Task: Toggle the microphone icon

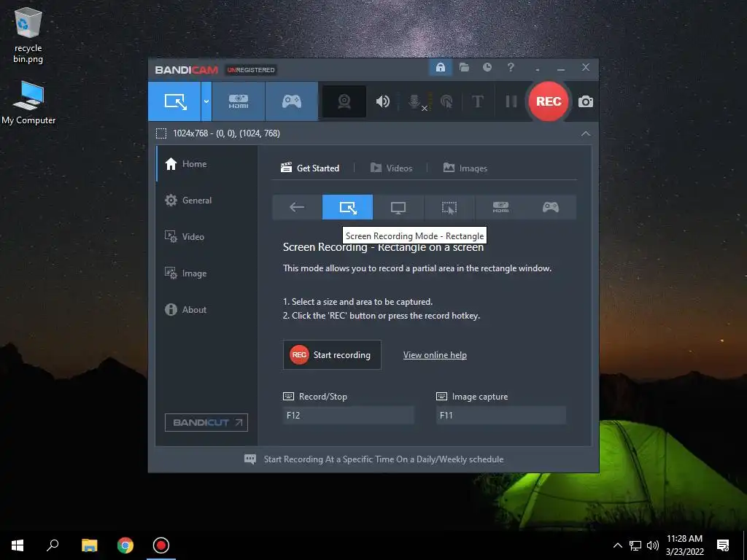Action: (x=414, y=101)
